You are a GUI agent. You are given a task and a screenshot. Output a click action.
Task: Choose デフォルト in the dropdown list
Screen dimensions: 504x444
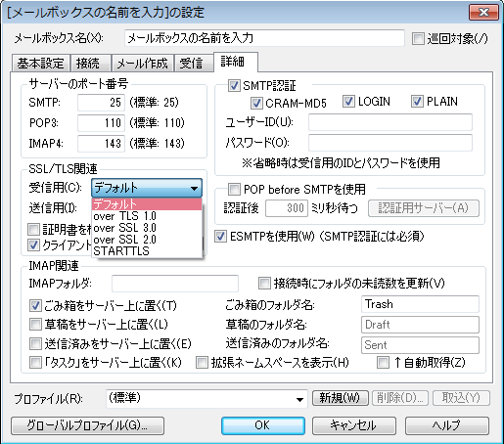147,204
